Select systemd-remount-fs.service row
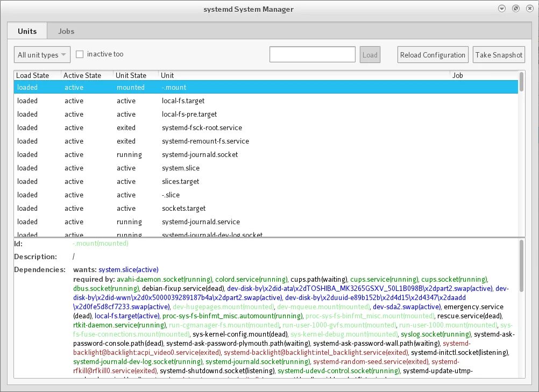Viewport: 539px width, 392px height. coord(266,141)
